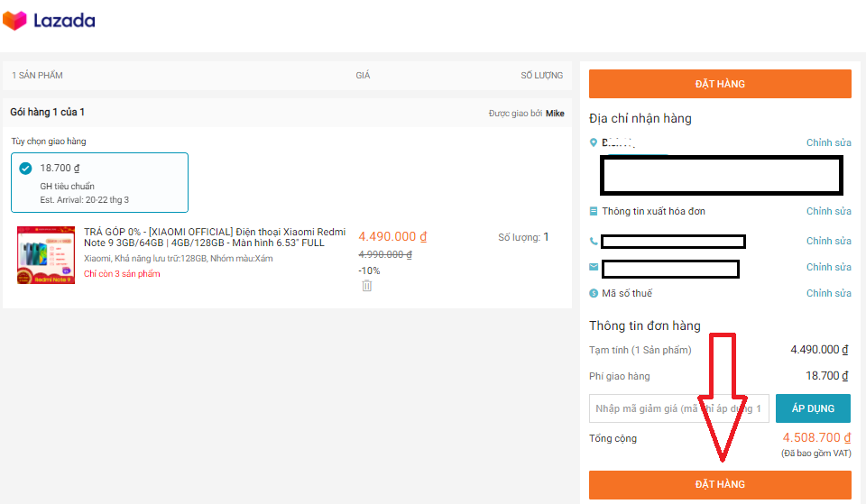Edit Mã số thuế Chỉnh sửa link

point(828,293)
